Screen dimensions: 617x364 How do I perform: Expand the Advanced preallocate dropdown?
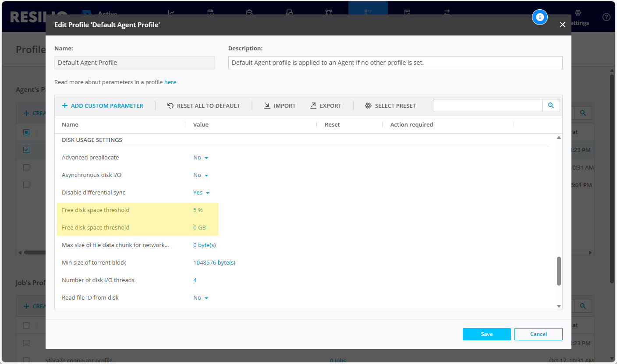pos(201,158)
